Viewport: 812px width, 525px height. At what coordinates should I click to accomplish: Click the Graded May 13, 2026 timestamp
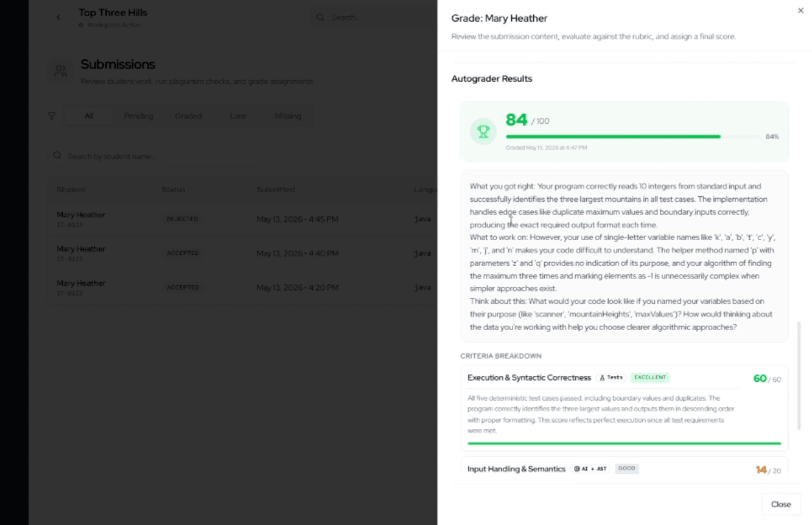click(x=546, y=148)
